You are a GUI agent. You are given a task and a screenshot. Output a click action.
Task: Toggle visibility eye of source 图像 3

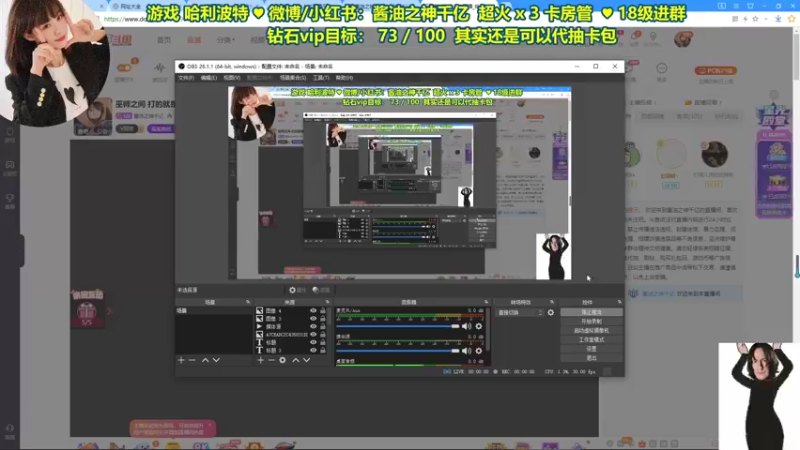(313, 318)
